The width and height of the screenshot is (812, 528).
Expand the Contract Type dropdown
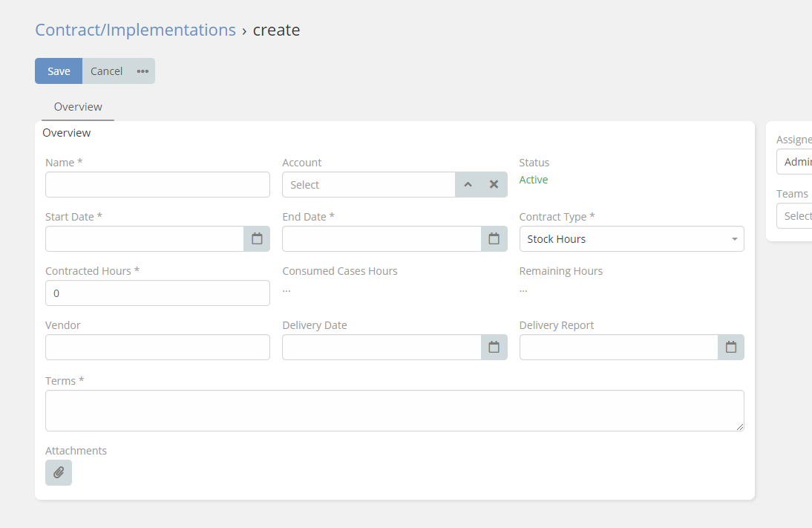click(631, 239)
